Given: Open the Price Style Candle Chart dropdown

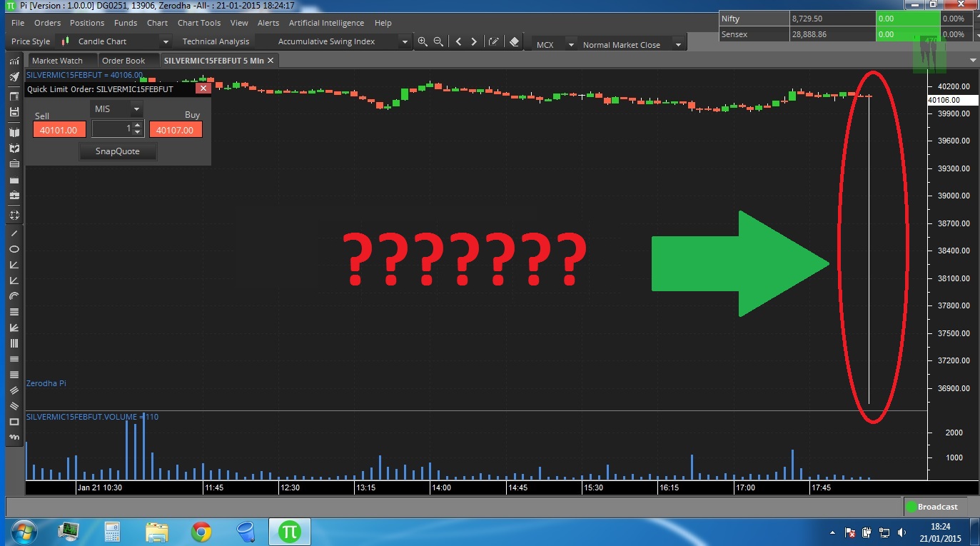Looking at the screenshot, I should (166, 42).
